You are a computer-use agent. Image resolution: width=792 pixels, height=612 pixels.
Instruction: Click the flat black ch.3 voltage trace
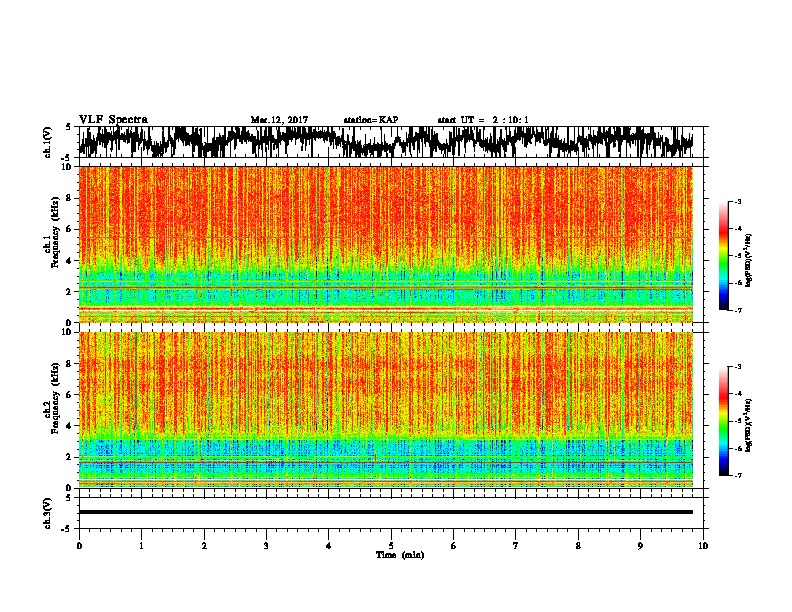point(386,512)
